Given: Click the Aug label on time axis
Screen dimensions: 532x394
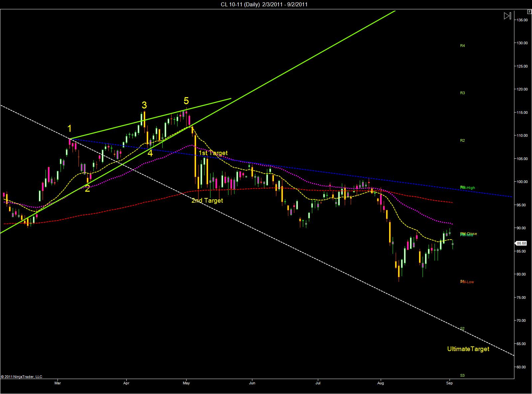Looking at the screenshot, I should click(381, 383).
